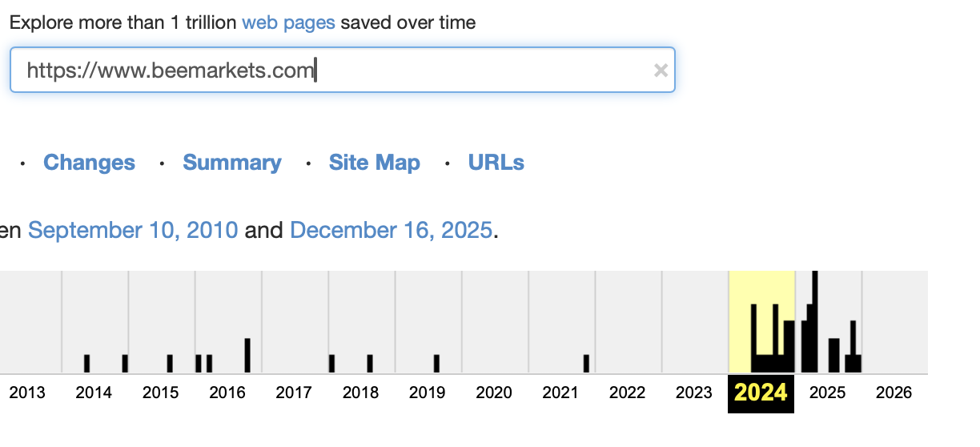
Task: Click the beemarkets.com URL input field
Action: [x=342, y=70]
